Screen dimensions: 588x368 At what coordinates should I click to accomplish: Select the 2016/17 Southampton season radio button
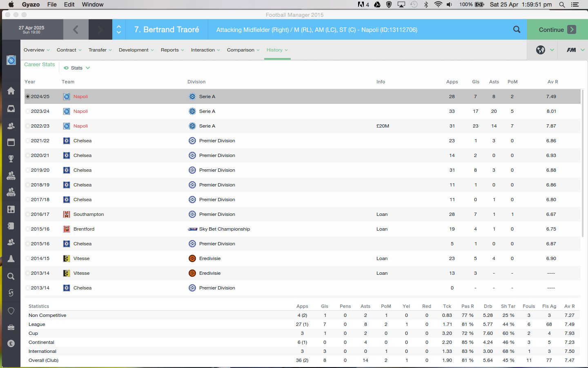(28, 214)
